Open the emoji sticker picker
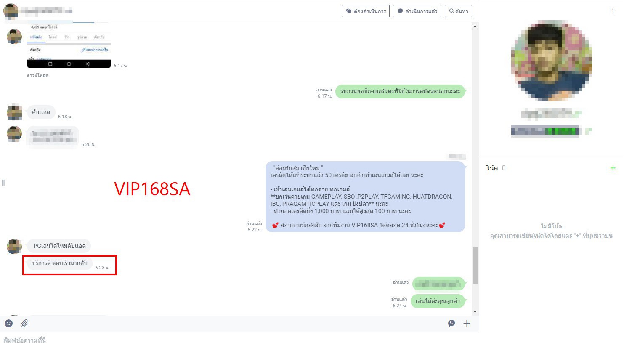624x364 pixels. [x=9, y=323]
